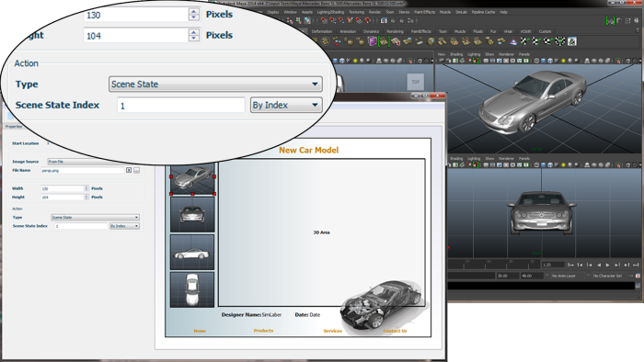Open the animation preferences icon by No Character Set

pos(638,276)
